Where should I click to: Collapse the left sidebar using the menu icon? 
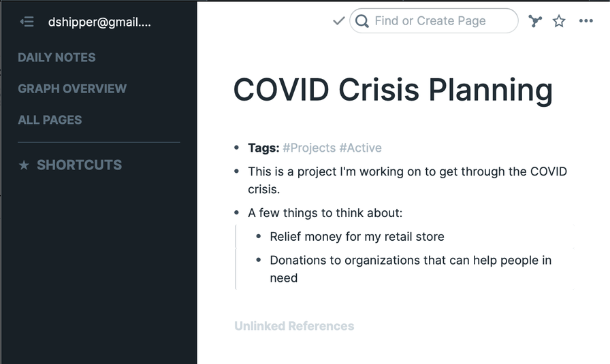(x=27, y=22)
